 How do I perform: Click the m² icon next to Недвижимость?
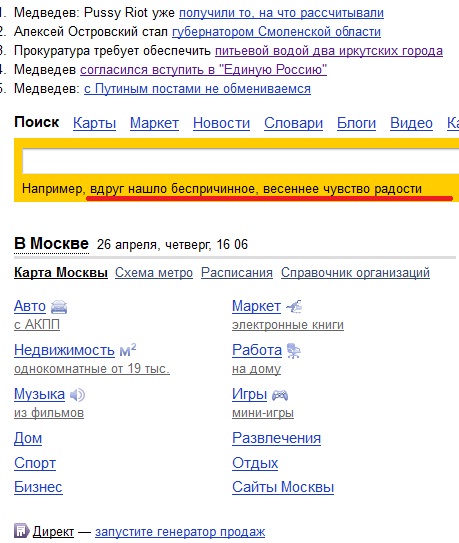pos(128,350)
